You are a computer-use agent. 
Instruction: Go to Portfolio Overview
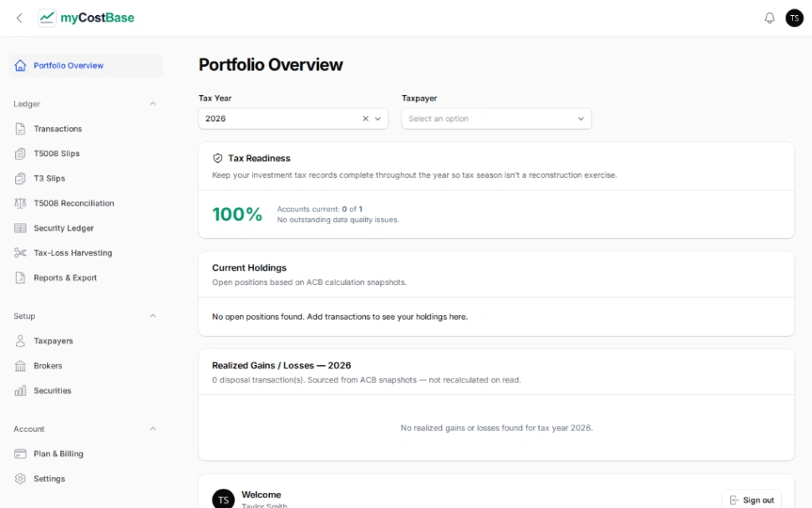pyautogui.click(x=86, y=65)
